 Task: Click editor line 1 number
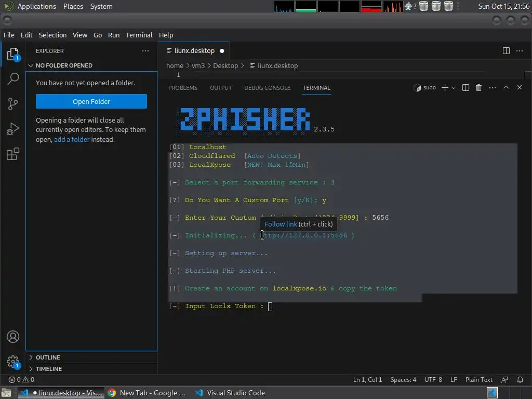(x=178, y=75)
